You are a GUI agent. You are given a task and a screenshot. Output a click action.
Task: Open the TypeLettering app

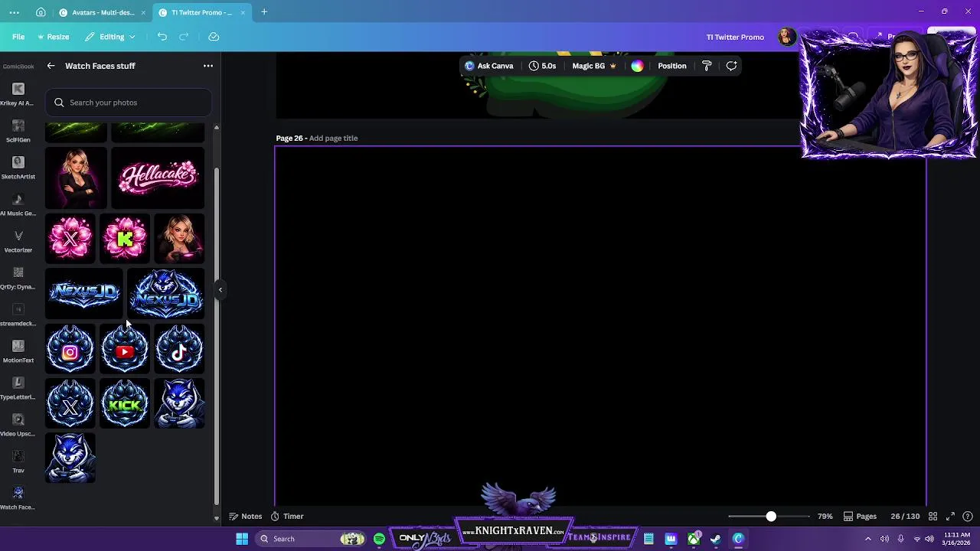(x=18, y=388)
